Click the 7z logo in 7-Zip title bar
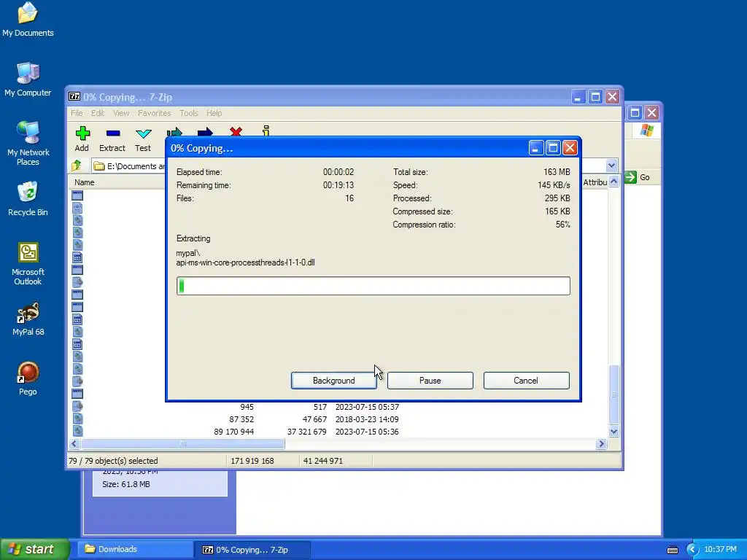The height and width of the screenshot is (560, 747). [74, 97]
